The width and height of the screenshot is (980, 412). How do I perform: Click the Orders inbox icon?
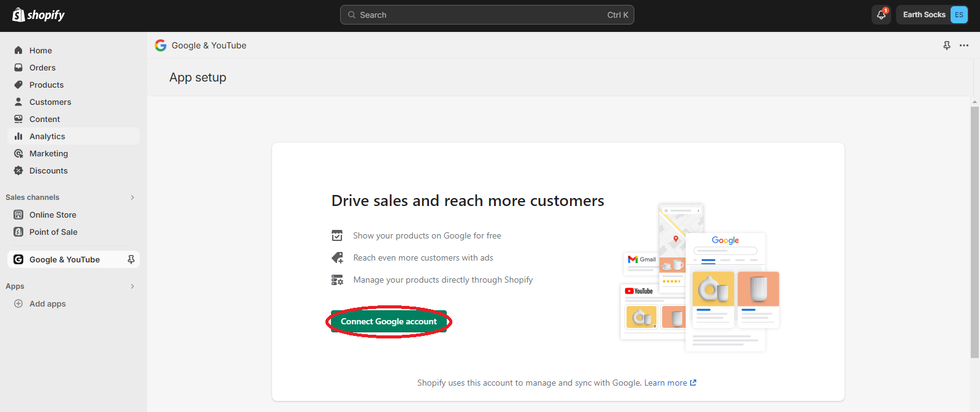click(x=18, y=67)
